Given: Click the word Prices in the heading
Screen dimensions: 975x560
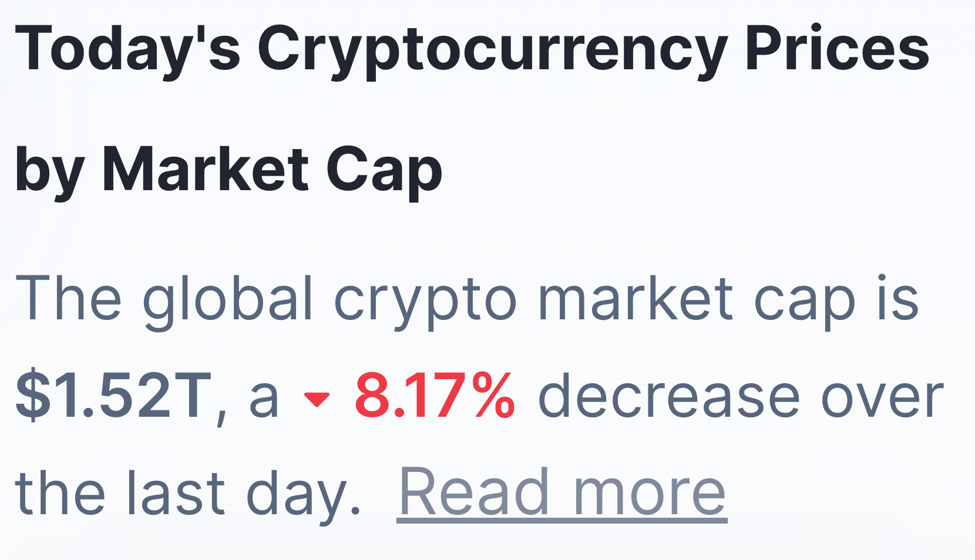Looking at the screenshot, I should point(837,50).
